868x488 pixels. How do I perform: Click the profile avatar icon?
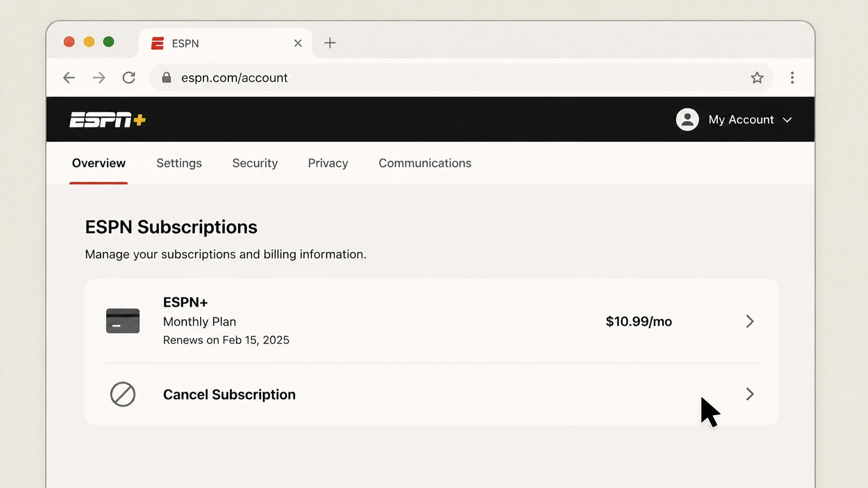687,120
